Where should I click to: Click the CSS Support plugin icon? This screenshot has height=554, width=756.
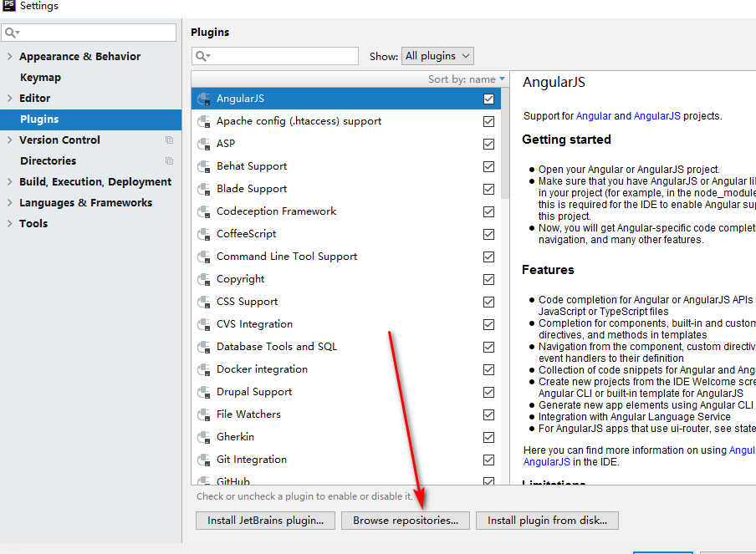tap(204, 302)
